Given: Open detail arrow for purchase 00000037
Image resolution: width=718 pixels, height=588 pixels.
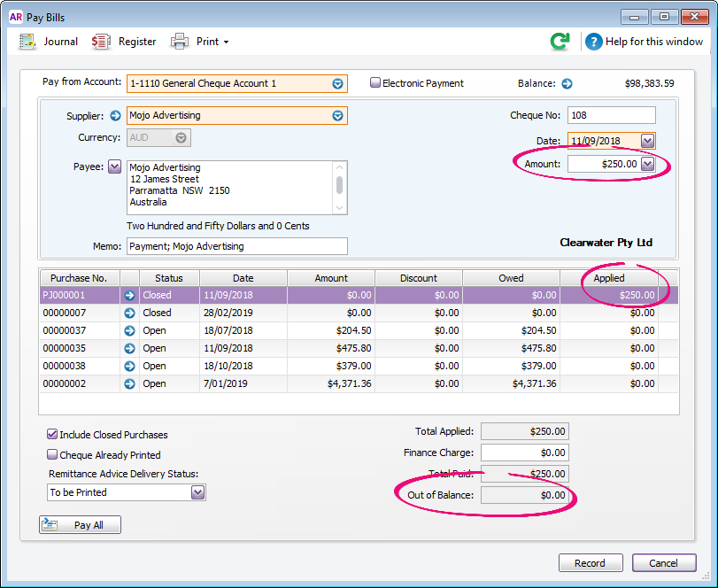Looking at the screenshot, I should [x=129, y=330].
